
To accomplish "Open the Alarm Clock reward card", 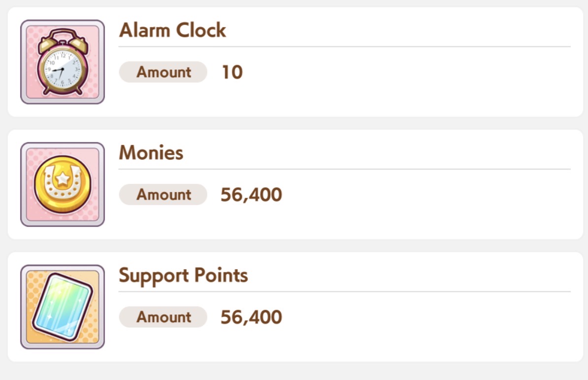I will tap(295, 62).
